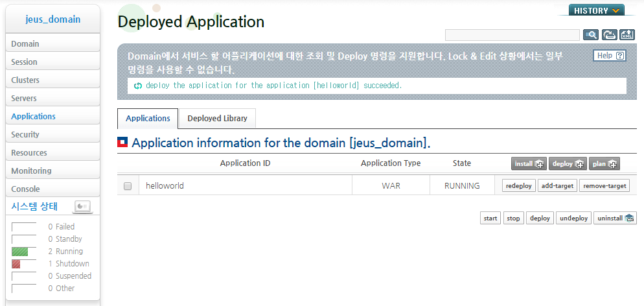This screenshot has height=306, width=644.
Task: Click the helloworld application ID
Action: click(165, 185)
